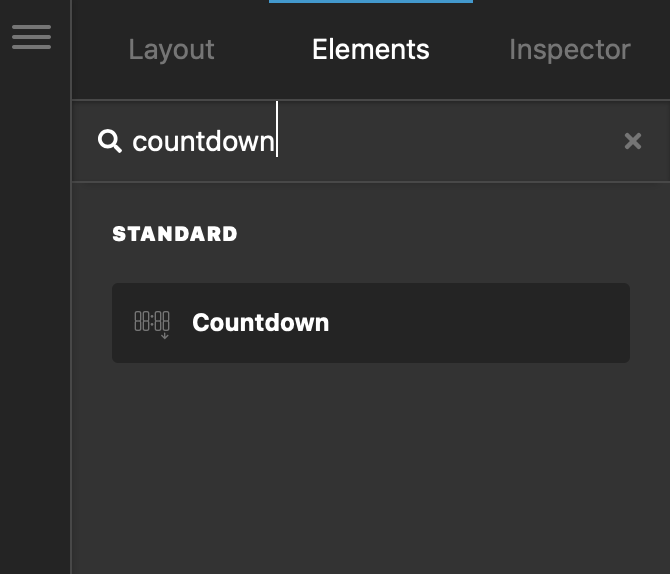This screenshot has width=670, height=574.
Task: Click the magnifier search icon
Action: (110, 141)
